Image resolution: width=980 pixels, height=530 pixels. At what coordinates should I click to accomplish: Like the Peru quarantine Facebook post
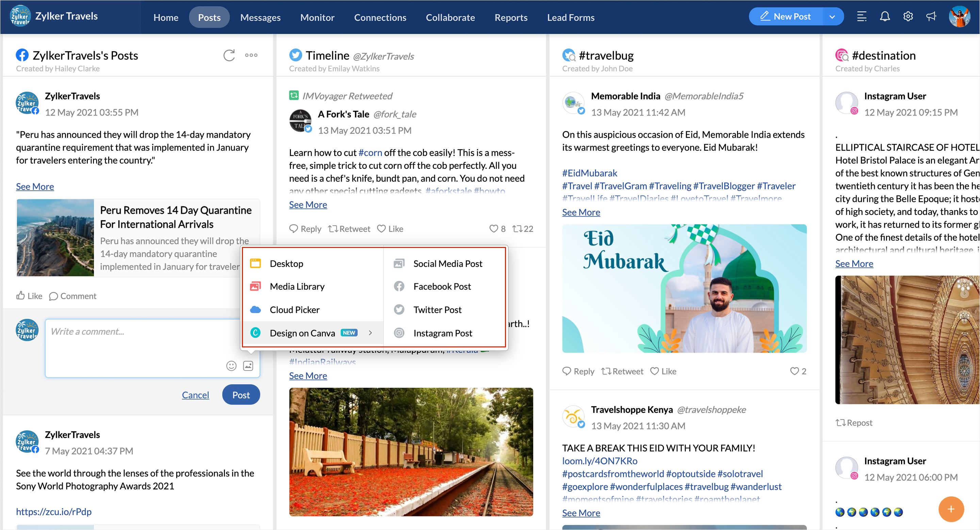(x=29, y=296)
